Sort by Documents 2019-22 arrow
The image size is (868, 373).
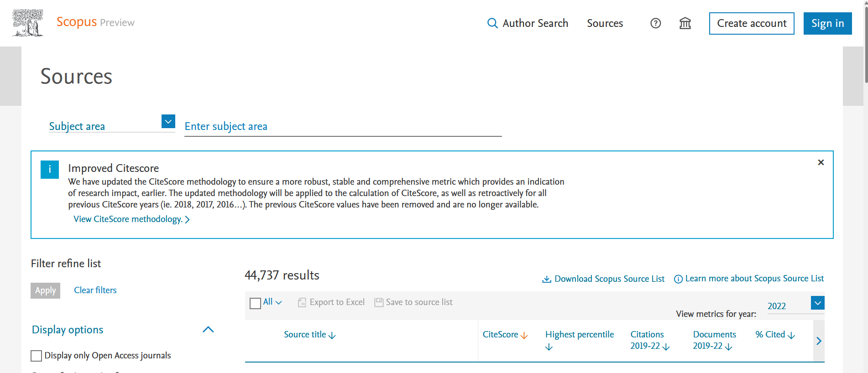click(x=728, y=347)
